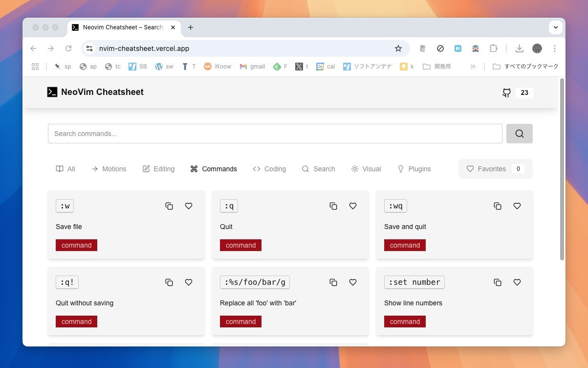
Task: Switch to the Editing category tab
Action: coord(158,169)
